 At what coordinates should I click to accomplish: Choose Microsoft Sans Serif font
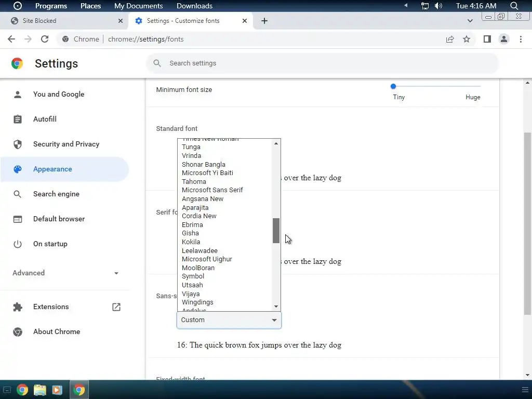pyautogui.click(x=225, y=190)
